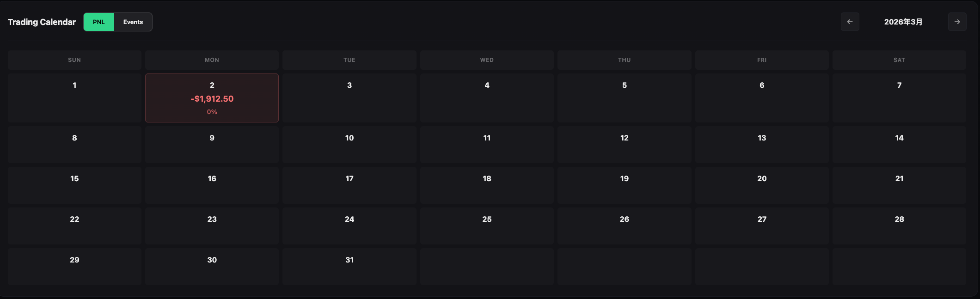Switch to PNL view toggle
This screenshot has width=980, height=299.
(x=99, y=22)
